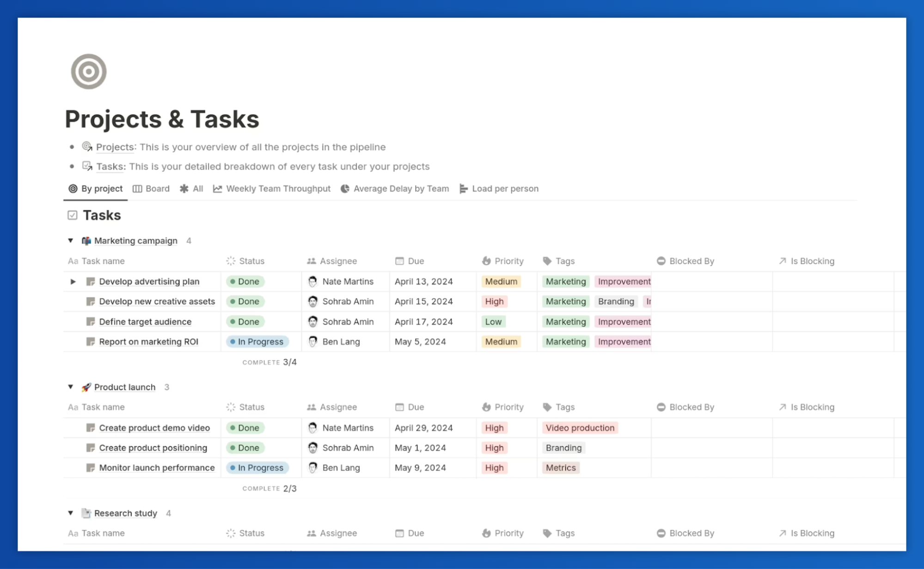This screenshot has height=569, width=924.
Task: Click Done status of Develop advertising plan
Action: click(x=245, y=281)
